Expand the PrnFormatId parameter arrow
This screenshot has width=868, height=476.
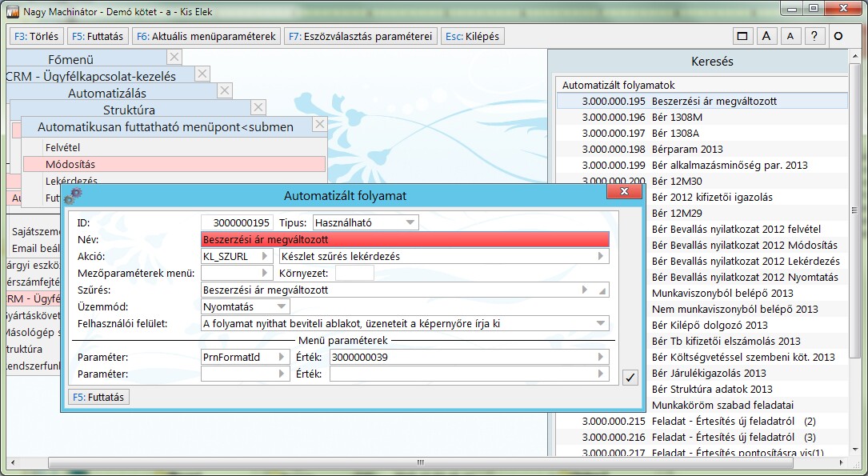282,357
